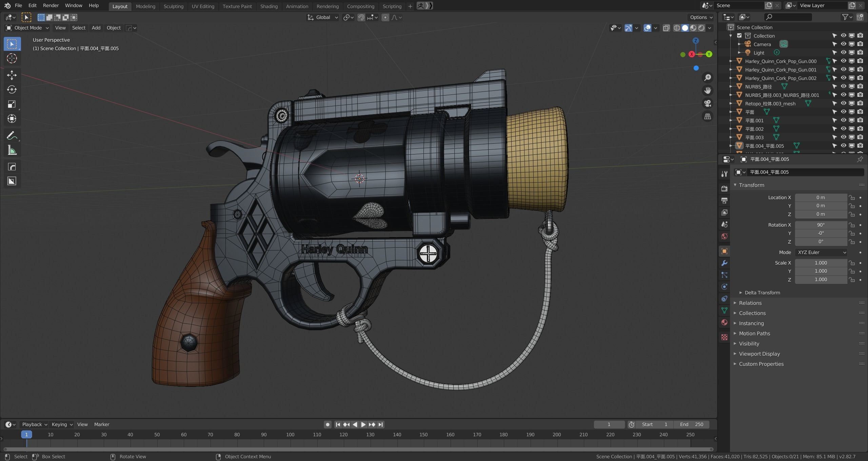Click the pan view hand icon
868x461 pixels.
pos(708,90)
